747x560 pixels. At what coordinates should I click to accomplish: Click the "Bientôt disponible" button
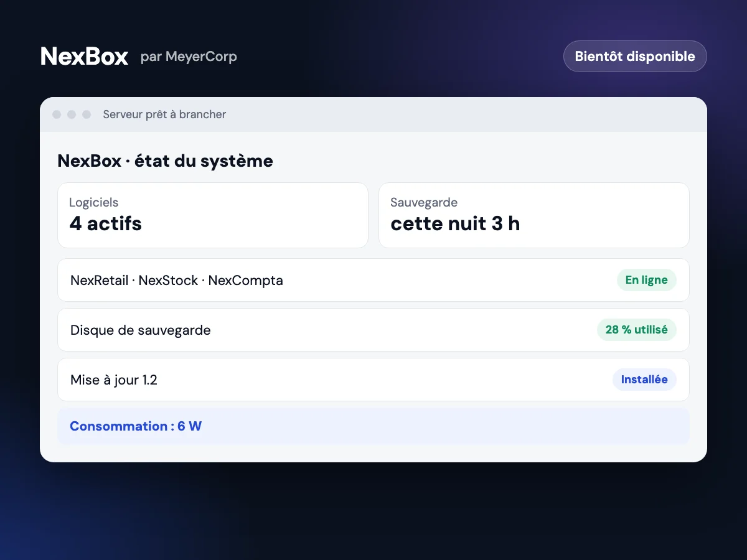pyautogui.click(x=635, y=56)
